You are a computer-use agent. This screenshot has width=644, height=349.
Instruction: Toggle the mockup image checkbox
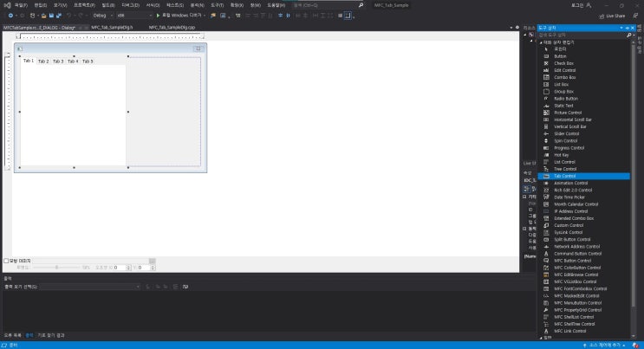6,261
